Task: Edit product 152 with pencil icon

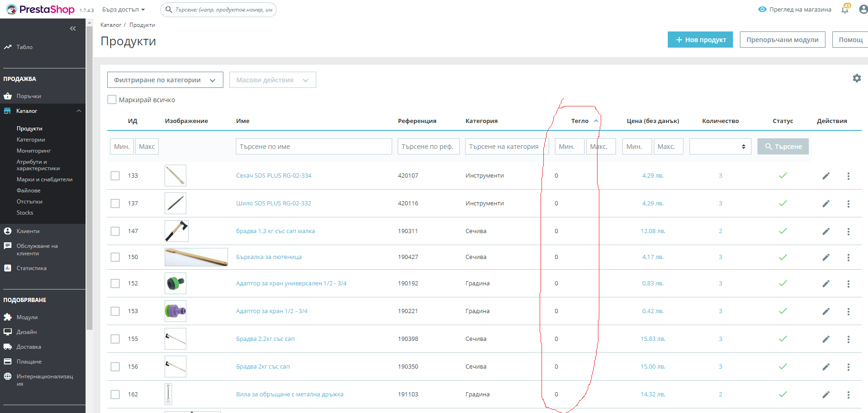Action: point(826,284)
